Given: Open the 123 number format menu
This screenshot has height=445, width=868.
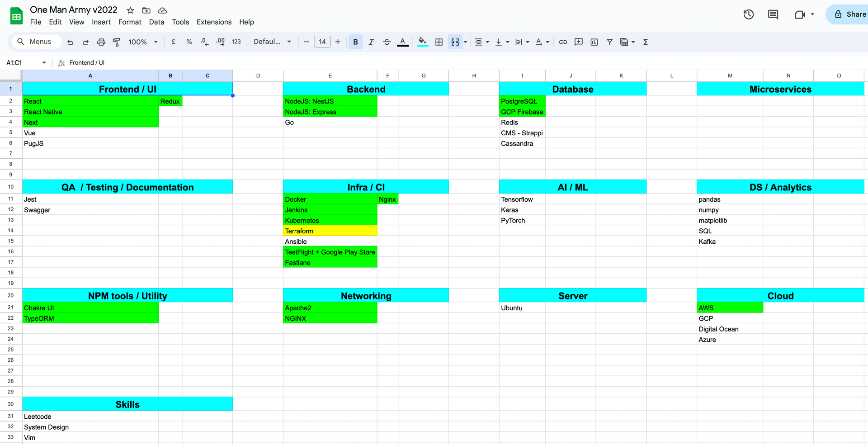Looking at the screenshot, I should click(x=236, y=42).
